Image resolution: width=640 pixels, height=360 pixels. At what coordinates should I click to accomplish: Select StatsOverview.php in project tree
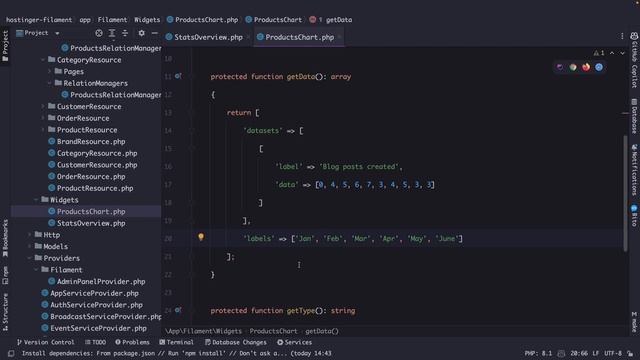click(x=91, y=223)
